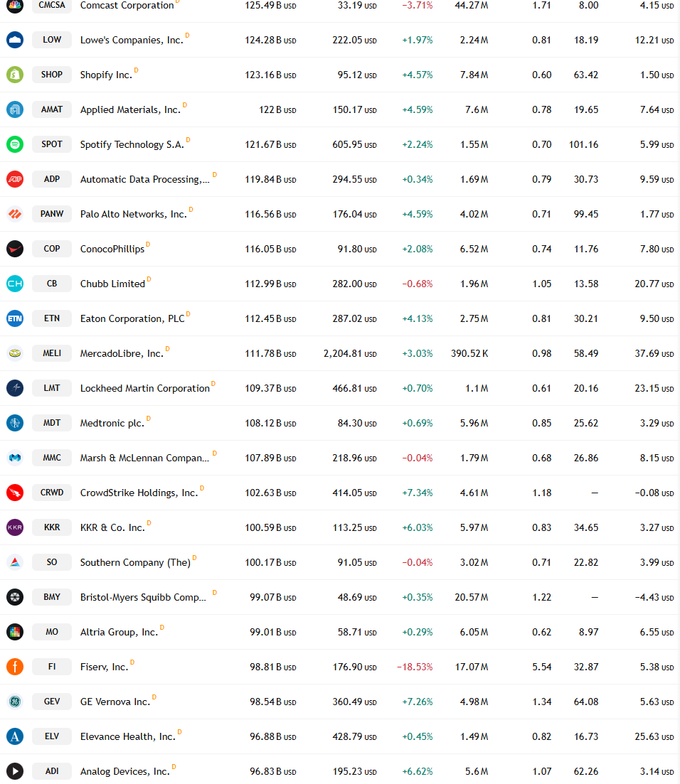Screen dimensions: 680x784
Task: Open Analog Devices, Inc. link
Action: (x=124, y=771)
